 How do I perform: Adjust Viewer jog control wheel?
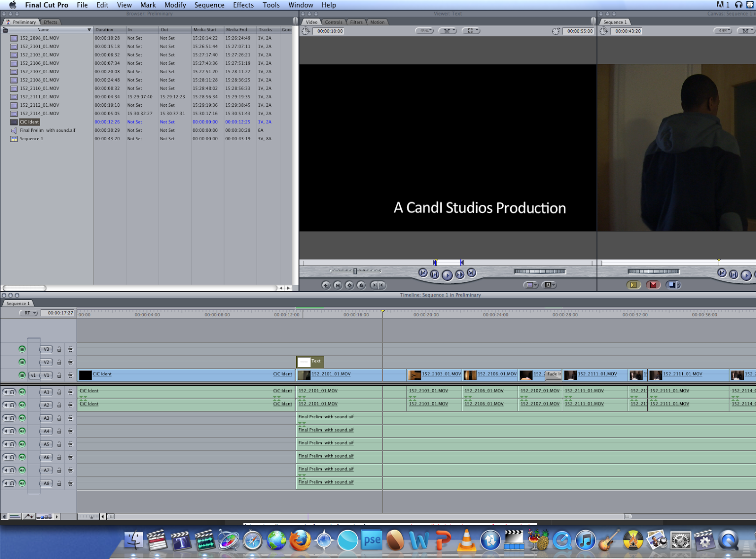(540, 271)
